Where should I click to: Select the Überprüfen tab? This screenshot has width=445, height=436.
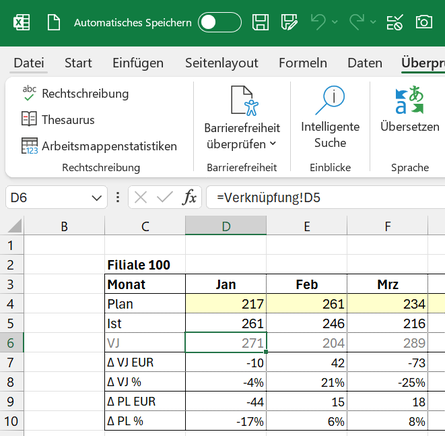coord(423,63)
